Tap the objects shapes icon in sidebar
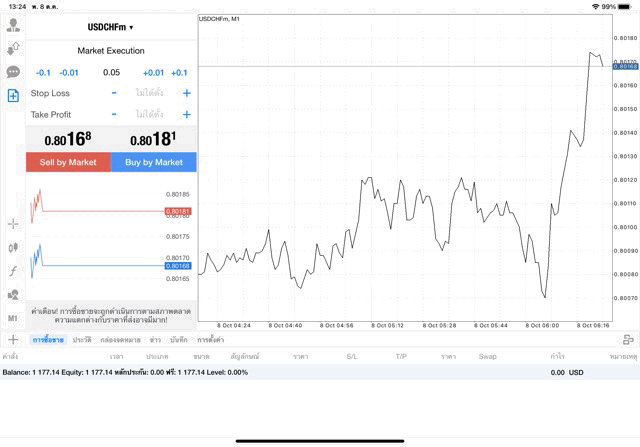Image resolution: width=640 pixels, height=447 pixels. [13, 295]
